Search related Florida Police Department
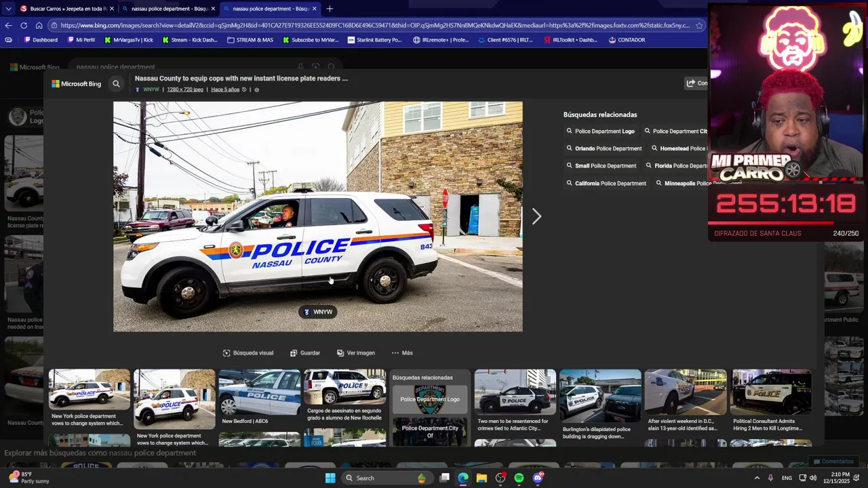The image size is (868, 488). point(677,166)
